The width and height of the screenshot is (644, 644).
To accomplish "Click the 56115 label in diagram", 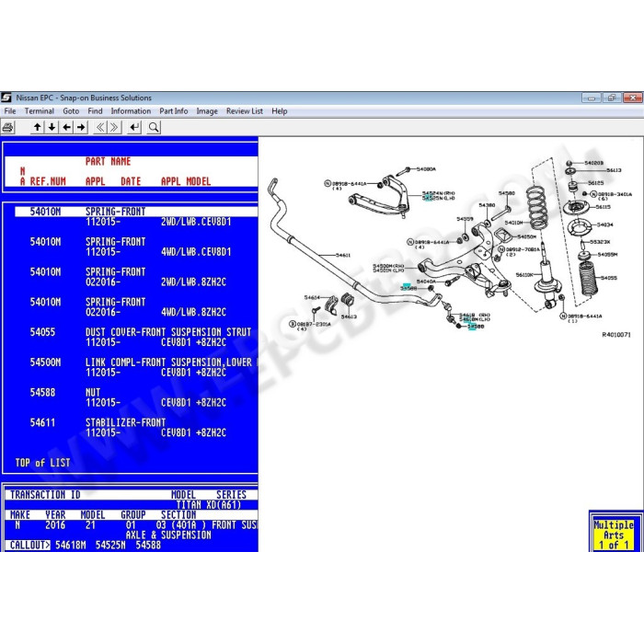I will 604,207.
